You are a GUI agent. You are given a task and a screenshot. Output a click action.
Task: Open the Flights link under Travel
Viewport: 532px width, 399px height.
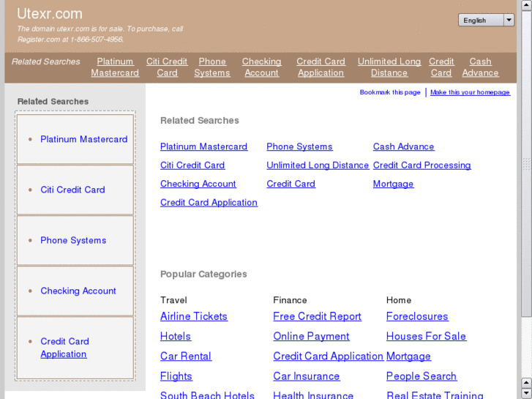coord(176,376)
